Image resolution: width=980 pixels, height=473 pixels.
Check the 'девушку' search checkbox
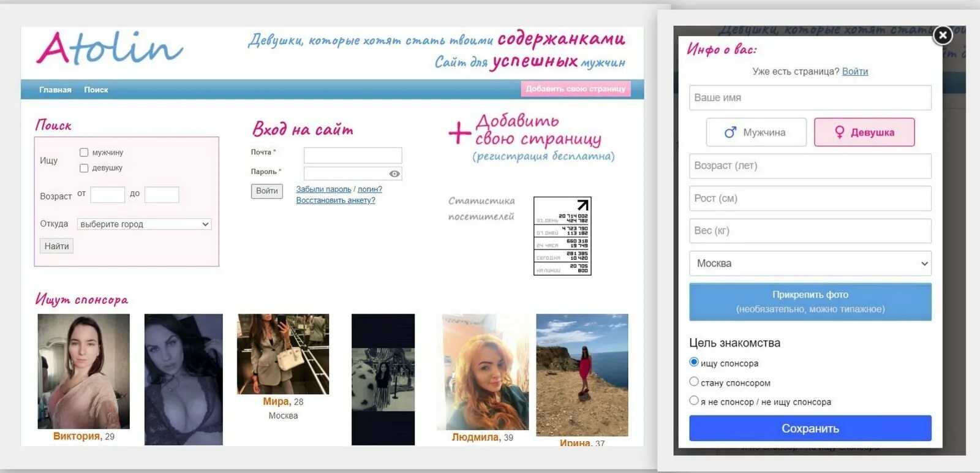click(84, 168)
